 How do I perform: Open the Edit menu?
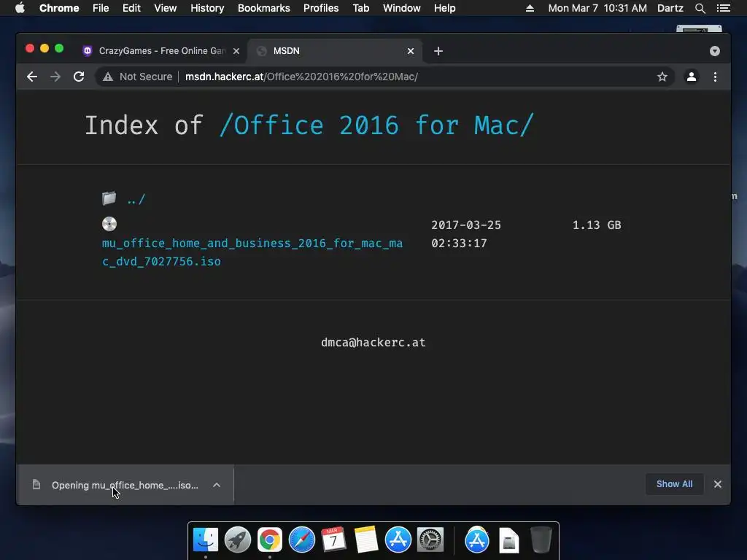tap(131, 8)
